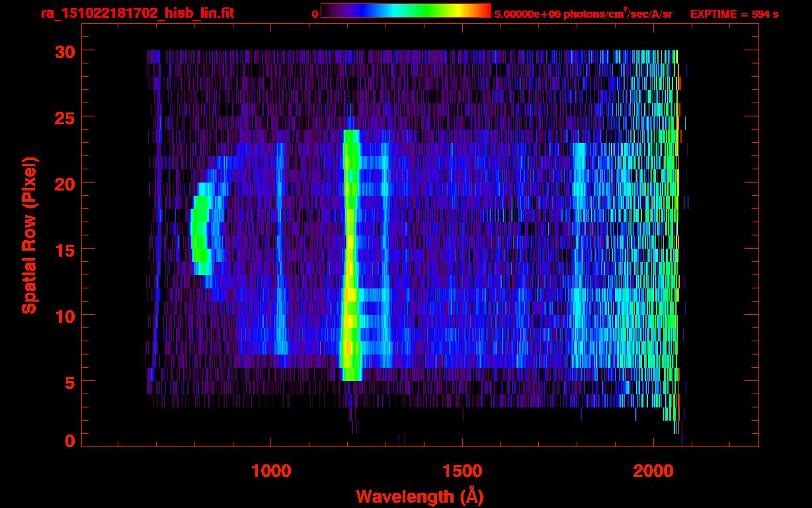Click the Spatial Row (Pixel) axis title
812x508 pixels.
tap(29, 235)
